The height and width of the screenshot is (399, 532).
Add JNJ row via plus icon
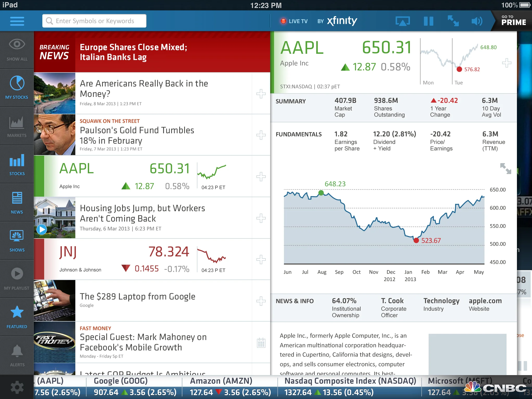click(x=261, y=259)
